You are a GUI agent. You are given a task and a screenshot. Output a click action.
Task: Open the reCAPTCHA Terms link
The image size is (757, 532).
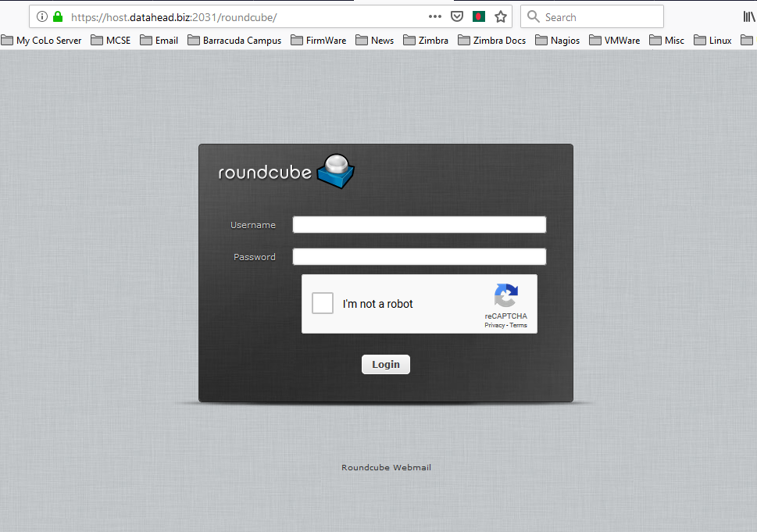pyautogui.click(x=518, y=325)
